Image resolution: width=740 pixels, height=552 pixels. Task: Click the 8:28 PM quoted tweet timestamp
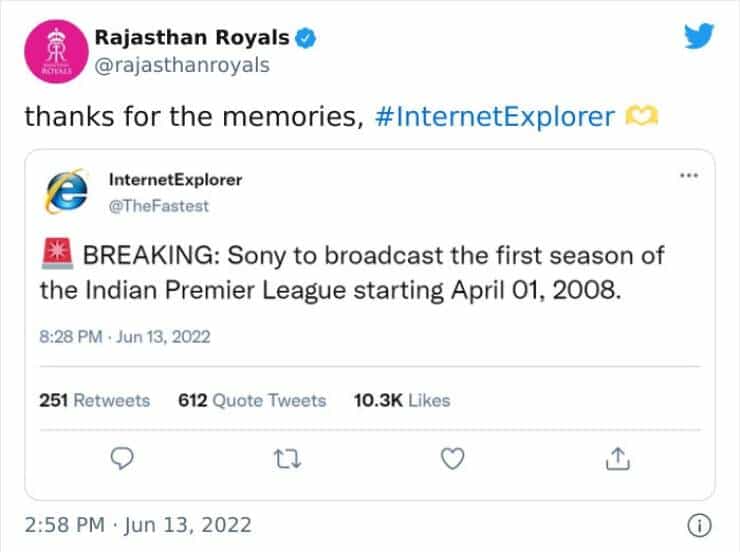125,337
